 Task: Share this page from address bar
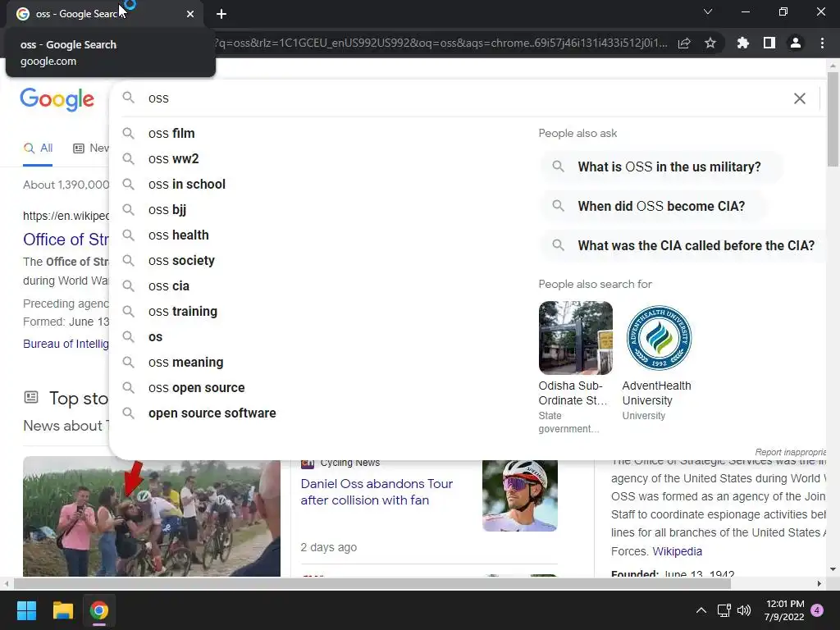coord(684,43)
